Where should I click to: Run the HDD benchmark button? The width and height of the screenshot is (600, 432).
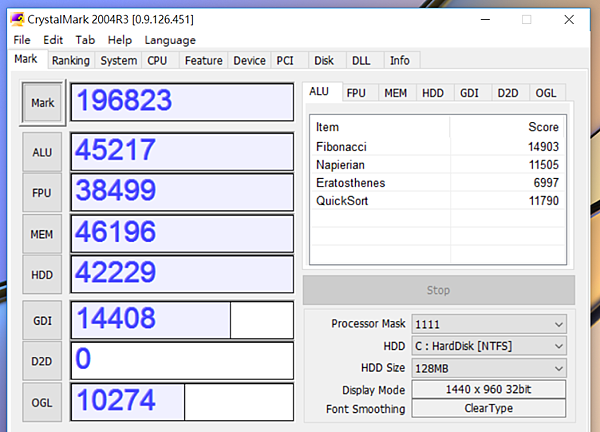click(42, 275)
